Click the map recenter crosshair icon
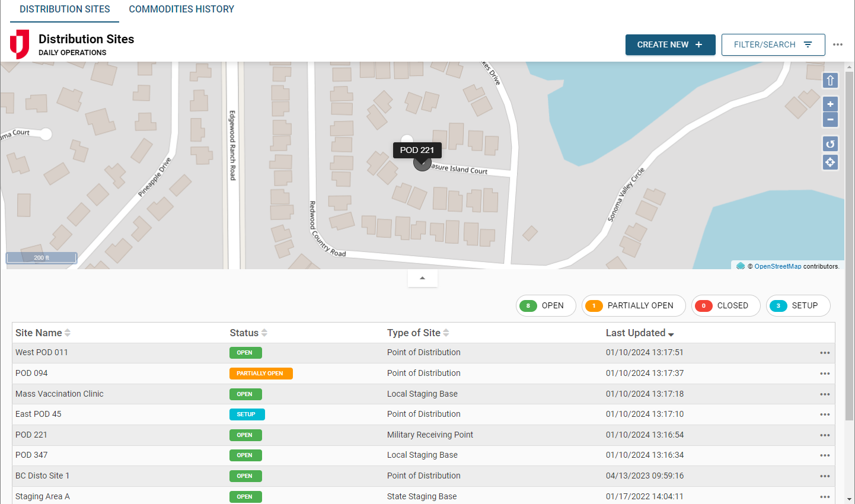The height and width of the screenshot is (504, 855). coord(830,162)
